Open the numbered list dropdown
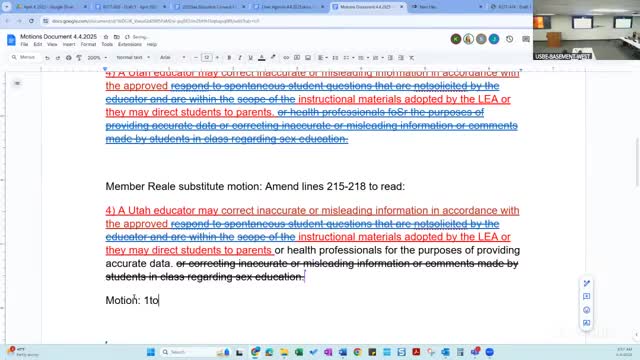This screenshot has height=360, width=640. click(x=378, y=58)
